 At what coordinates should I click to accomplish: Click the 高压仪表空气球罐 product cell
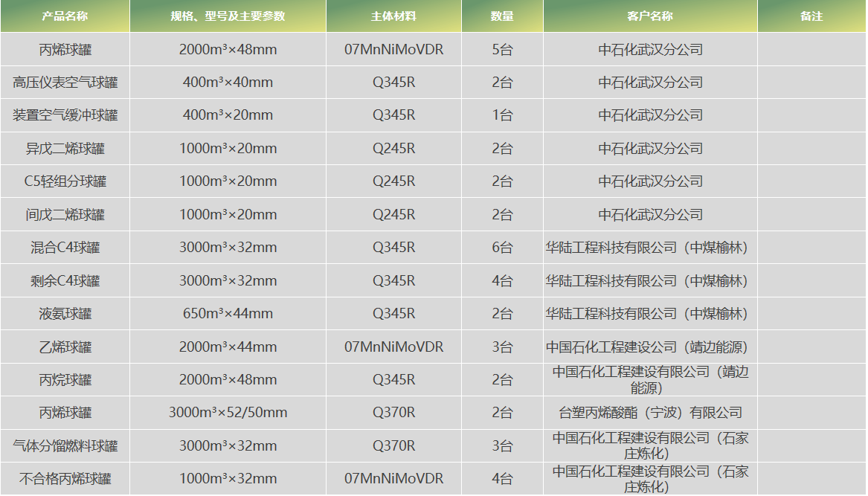65,83
